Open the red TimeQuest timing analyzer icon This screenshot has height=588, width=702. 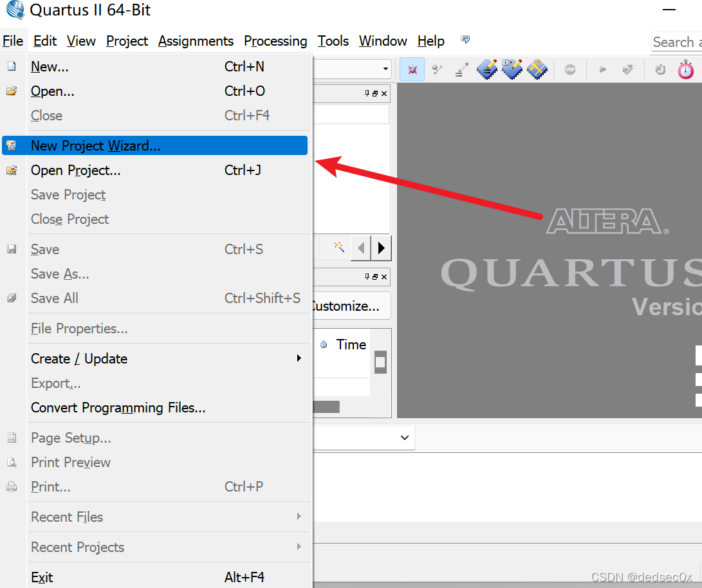click(x=685, y=70)
